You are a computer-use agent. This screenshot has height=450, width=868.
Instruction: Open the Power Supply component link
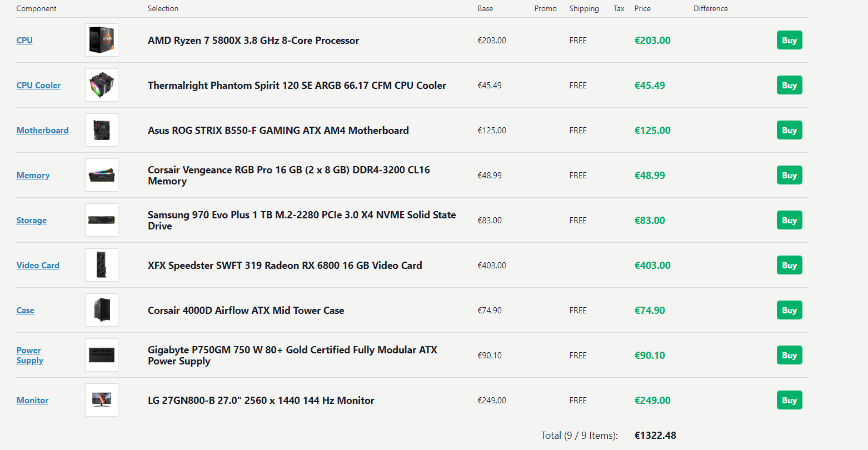click(x=29, y=355)
